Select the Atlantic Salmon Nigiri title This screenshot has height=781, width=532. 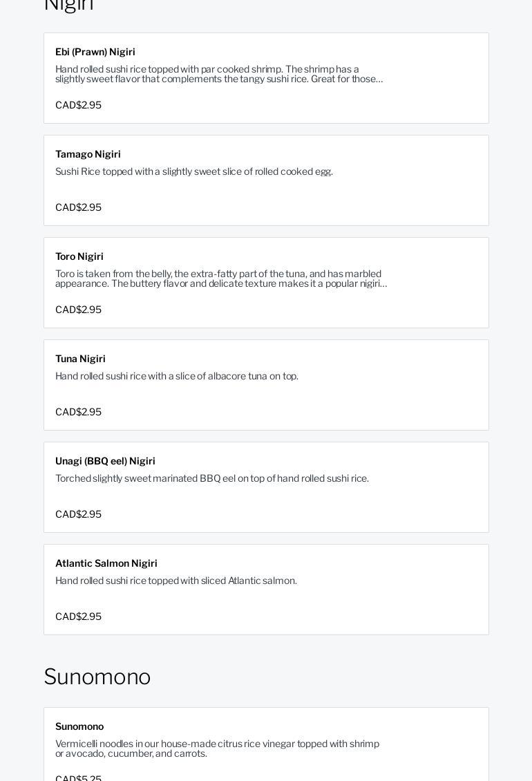106,563
